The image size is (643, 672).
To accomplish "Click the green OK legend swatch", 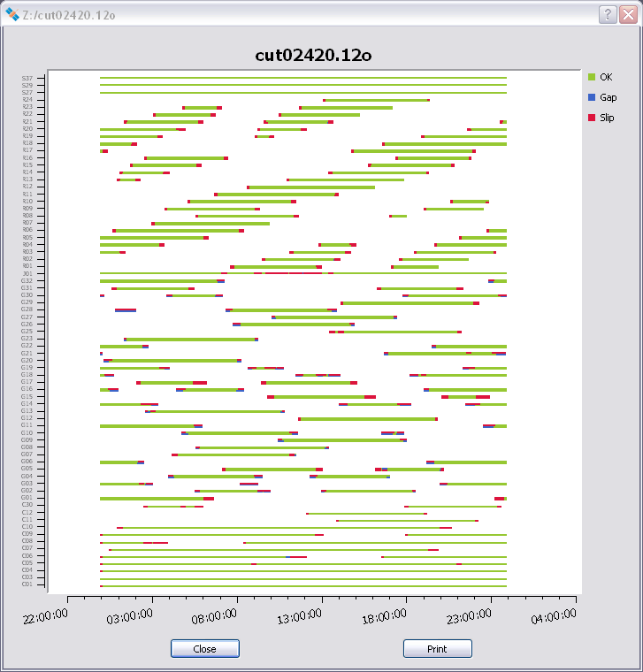I will click(x=592, y=77).
